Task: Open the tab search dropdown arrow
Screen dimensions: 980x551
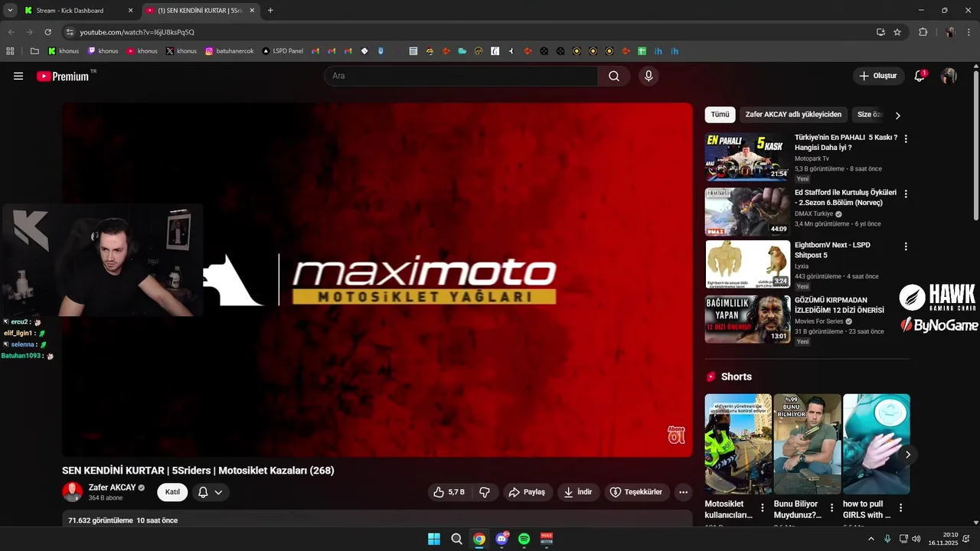Action: pyautogui.click(x=10, y=11)
